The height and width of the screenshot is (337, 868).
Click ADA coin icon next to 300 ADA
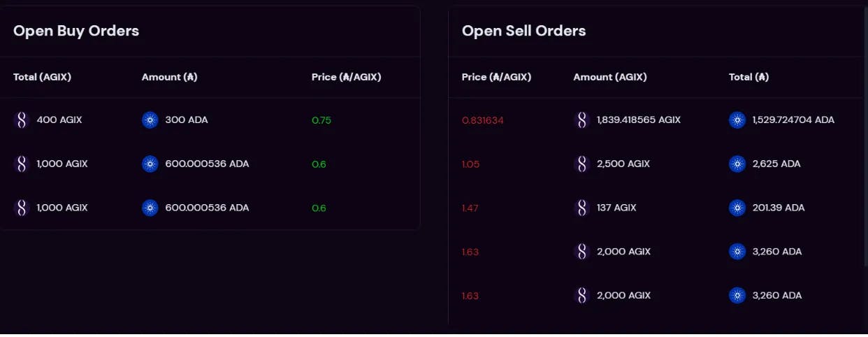point(150,120)
